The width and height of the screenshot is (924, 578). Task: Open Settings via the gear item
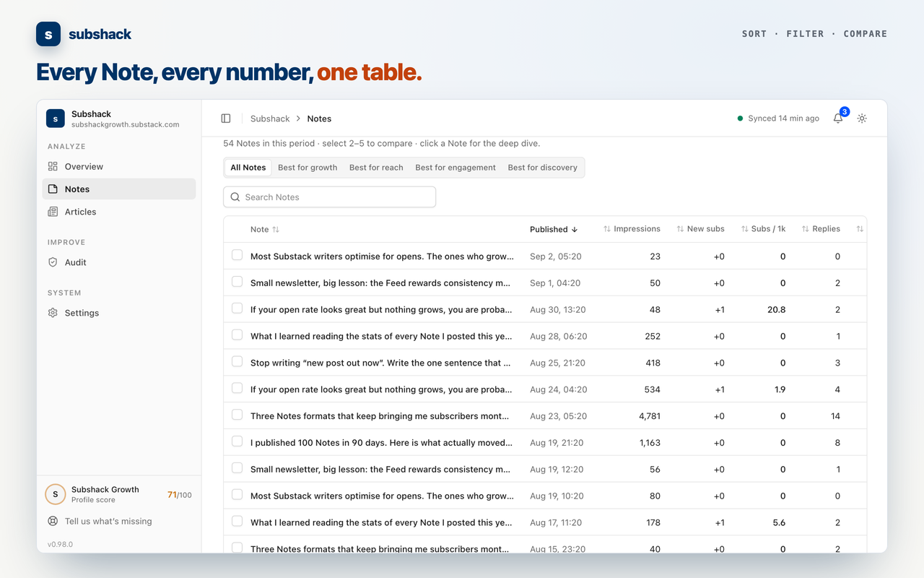coord(119,313)
